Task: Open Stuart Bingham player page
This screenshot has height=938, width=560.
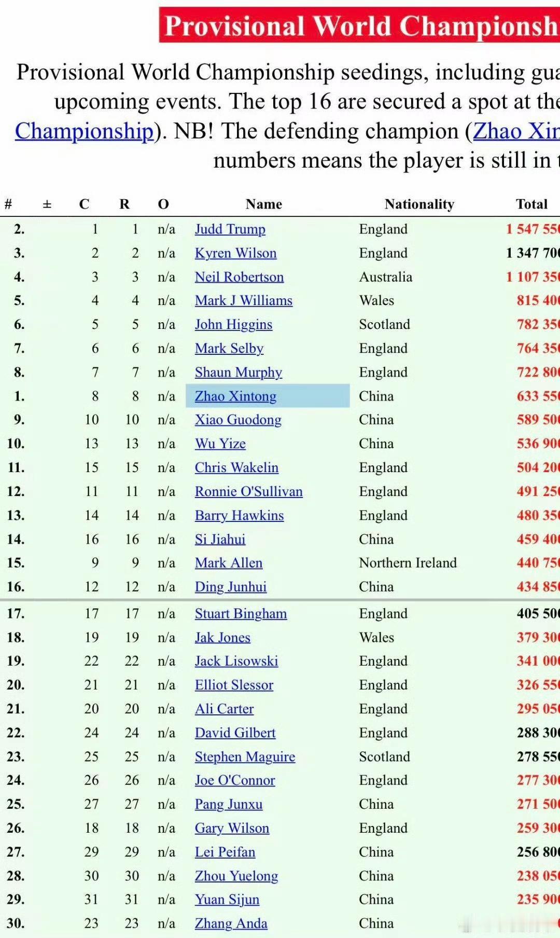Action: coord(241,614)
